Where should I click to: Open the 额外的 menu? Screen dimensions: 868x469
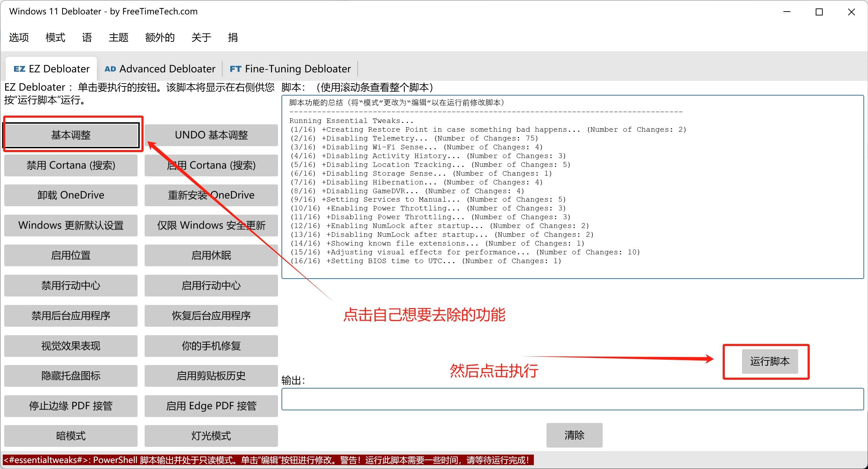pos(160,37)
